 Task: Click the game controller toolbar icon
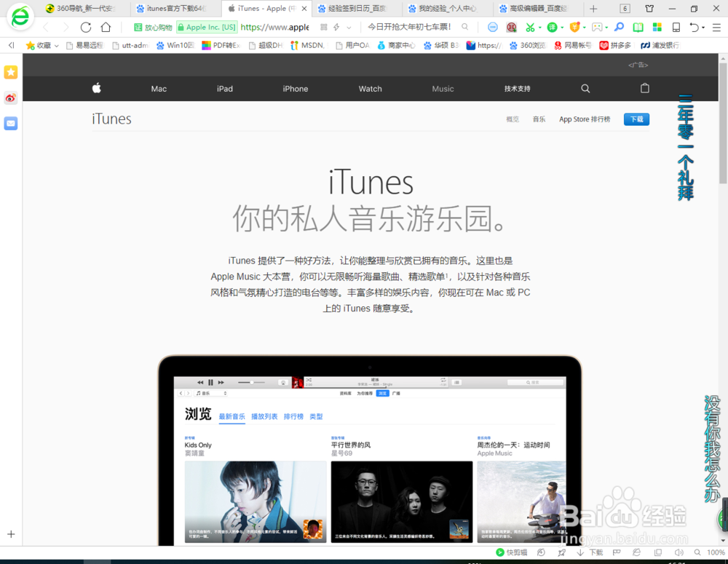pyautogui.click(x=597, y=28)
